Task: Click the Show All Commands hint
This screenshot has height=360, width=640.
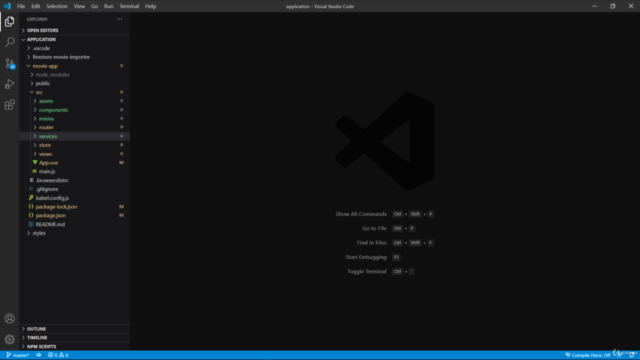Action: 361,214
